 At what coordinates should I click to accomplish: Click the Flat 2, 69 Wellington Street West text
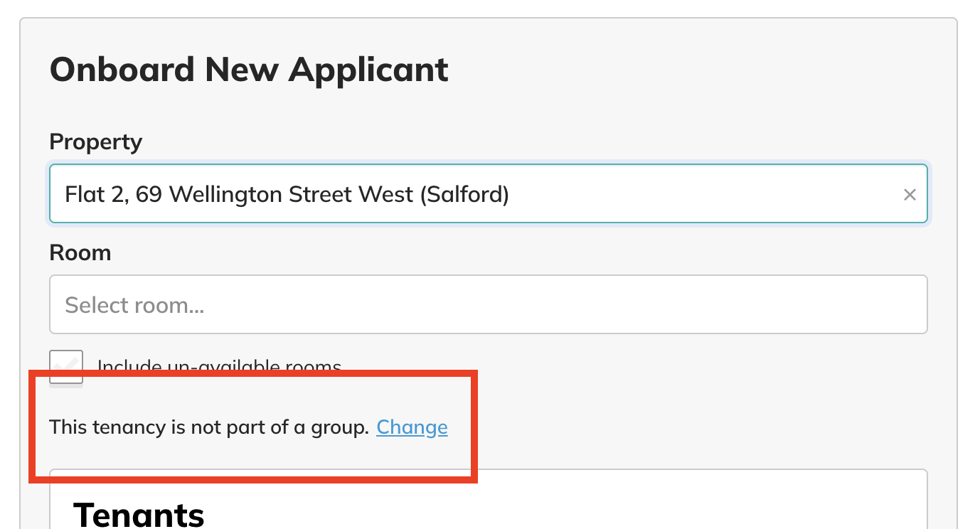point(239,194)
